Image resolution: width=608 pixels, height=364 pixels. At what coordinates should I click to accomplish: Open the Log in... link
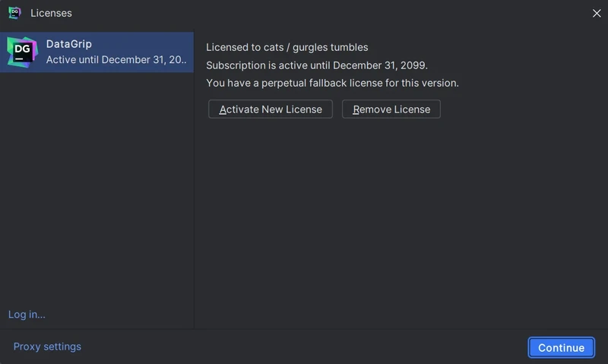pyautogui.click(x=27, y=315)
